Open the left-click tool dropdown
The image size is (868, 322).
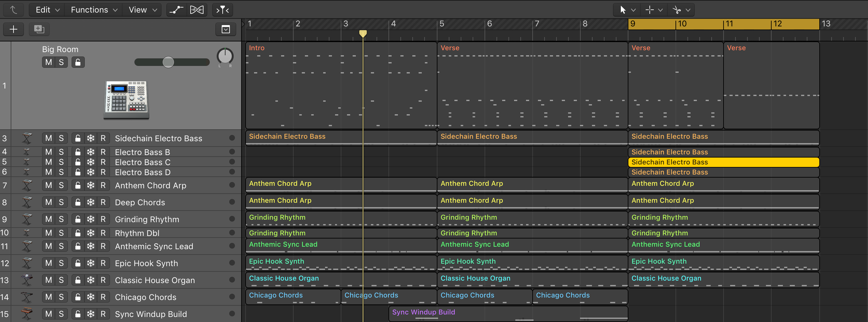click(x=634, y=10)
